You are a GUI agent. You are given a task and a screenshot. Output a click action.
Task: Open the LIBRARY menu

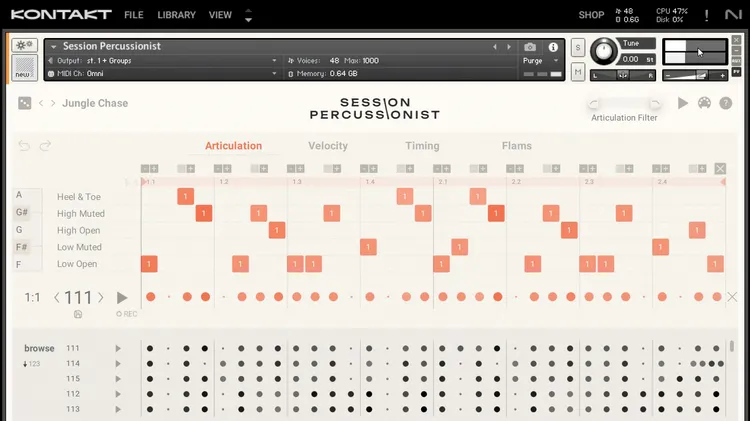point(177,15)
